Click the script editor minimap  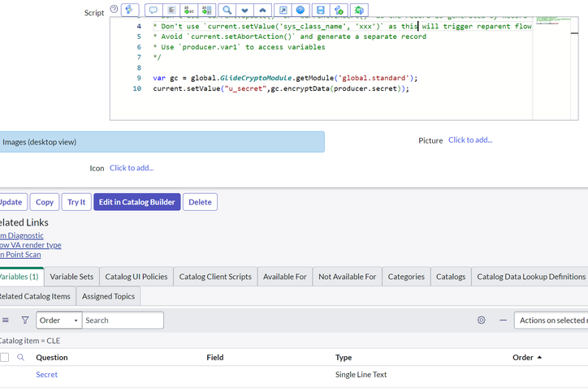pyautogui.click(x=551, y=68)
